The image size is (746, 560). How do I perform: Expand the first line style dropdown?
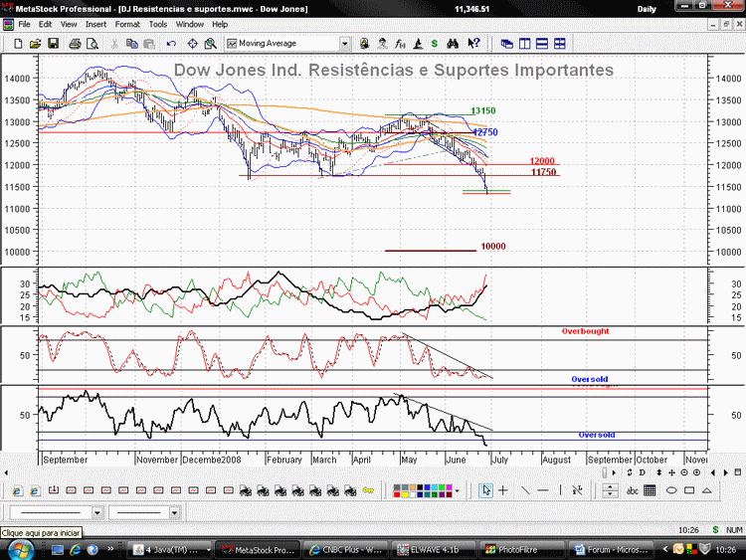pos(97,512)
